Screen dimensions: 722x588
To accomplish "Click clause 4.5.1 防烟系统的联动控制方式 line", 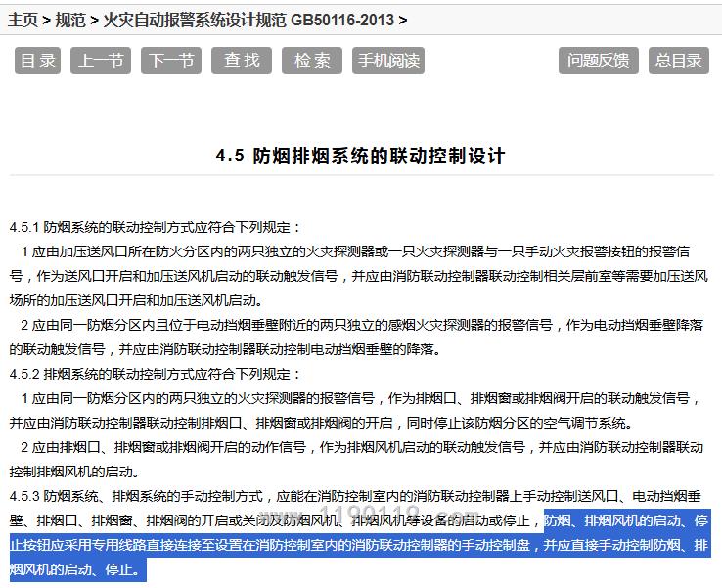I will (156, 227).
